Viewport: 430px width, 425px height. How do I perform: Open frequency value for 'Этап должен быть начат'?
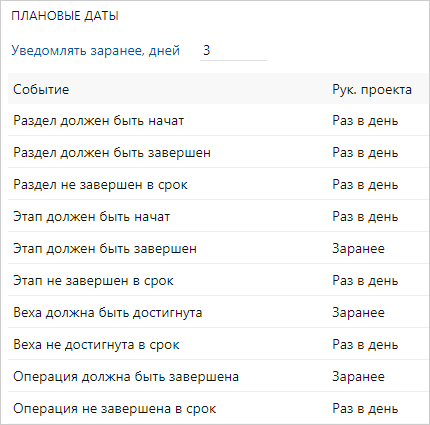coord(365,216)
